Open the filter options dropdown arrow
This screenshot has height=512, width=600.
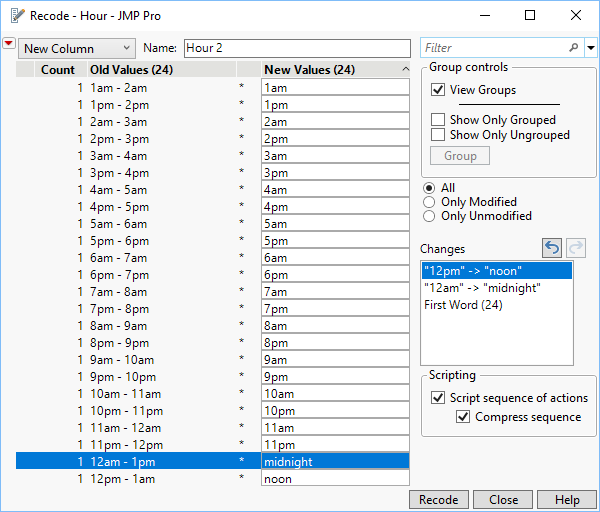coord(590,47)
